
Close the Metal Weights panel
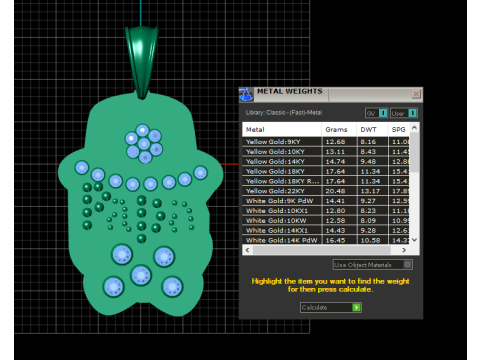pos(416,94)
